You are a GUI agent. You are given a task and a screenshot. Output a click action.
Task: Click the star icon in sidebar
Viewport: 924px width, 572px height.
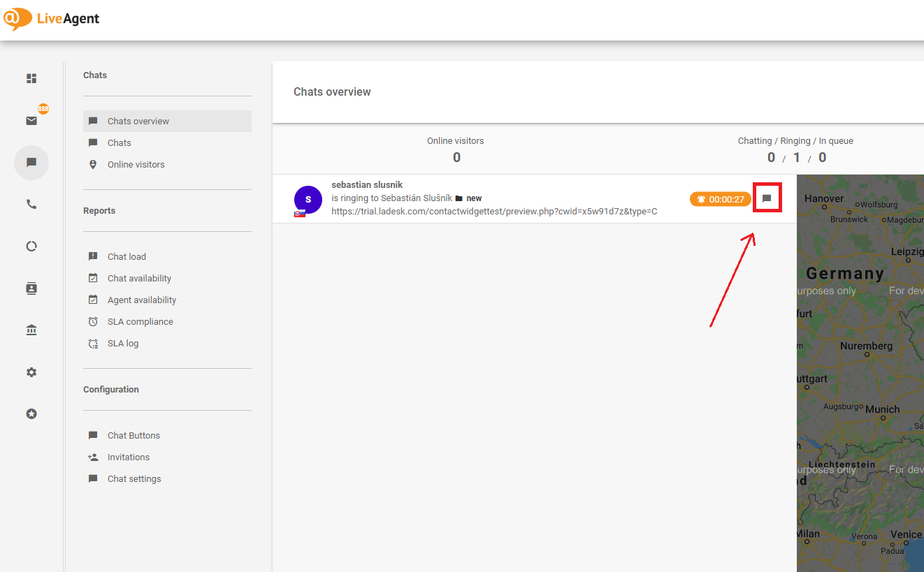(31, 414)
